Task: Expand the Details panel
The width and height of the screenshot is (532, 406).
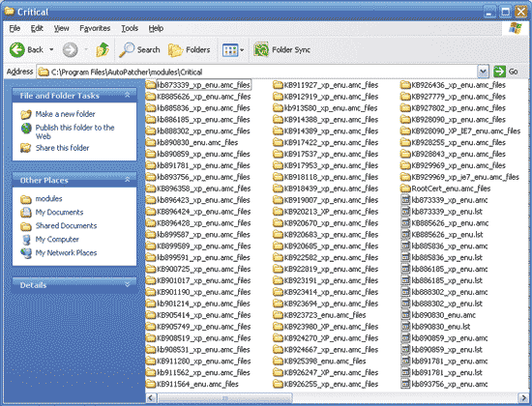Action: [128, 284]
